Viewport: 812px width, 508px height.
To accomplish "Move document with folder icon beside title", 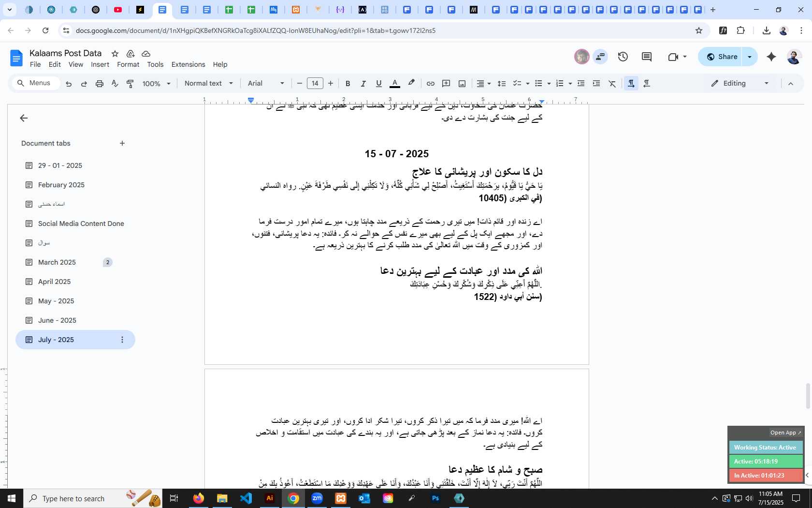I will coord(130,54).
